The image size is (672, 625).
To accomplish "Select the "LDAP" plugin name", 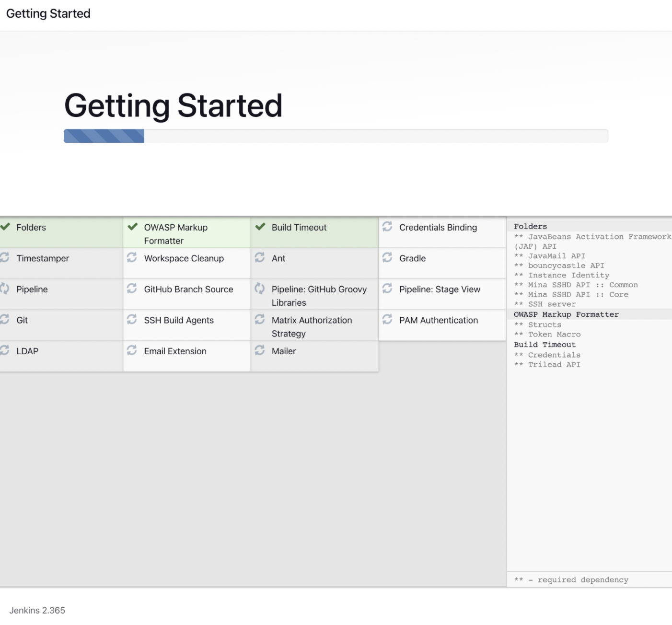I will 27,351.
